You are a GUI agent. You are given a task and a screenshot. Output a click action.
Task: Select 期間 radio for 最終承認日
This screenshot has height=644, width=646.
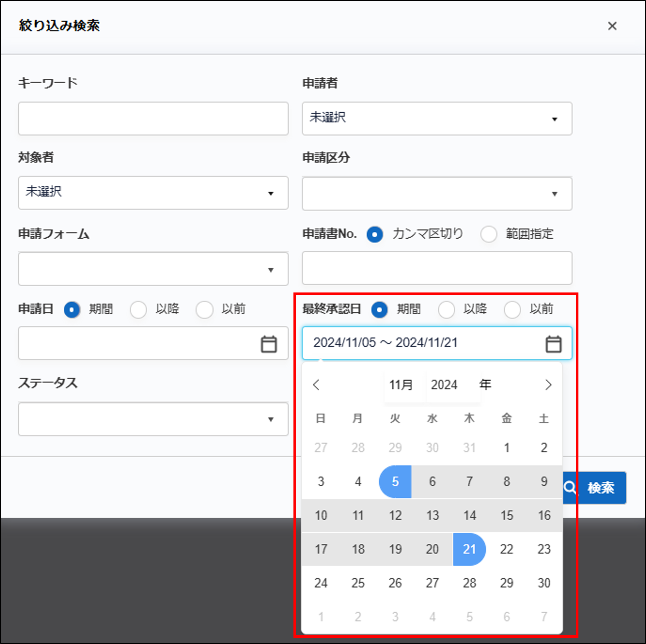click(379, 309)
